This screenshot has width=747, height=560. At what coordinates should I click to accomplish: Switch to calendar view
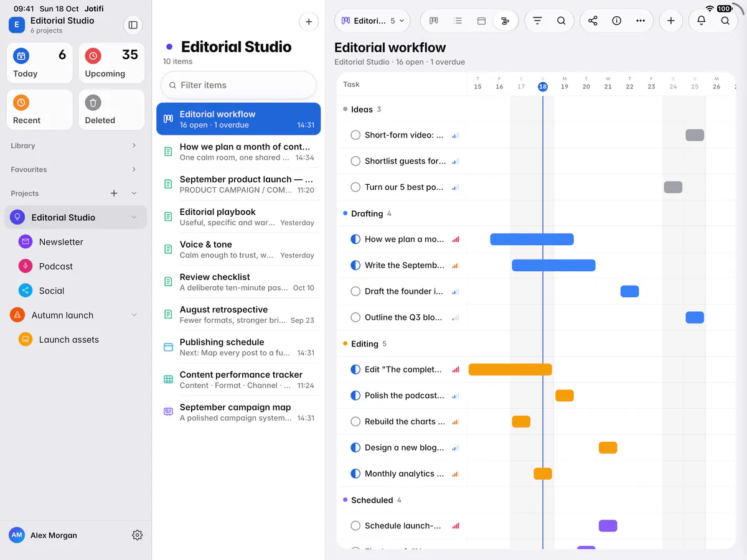click(481, 21)
